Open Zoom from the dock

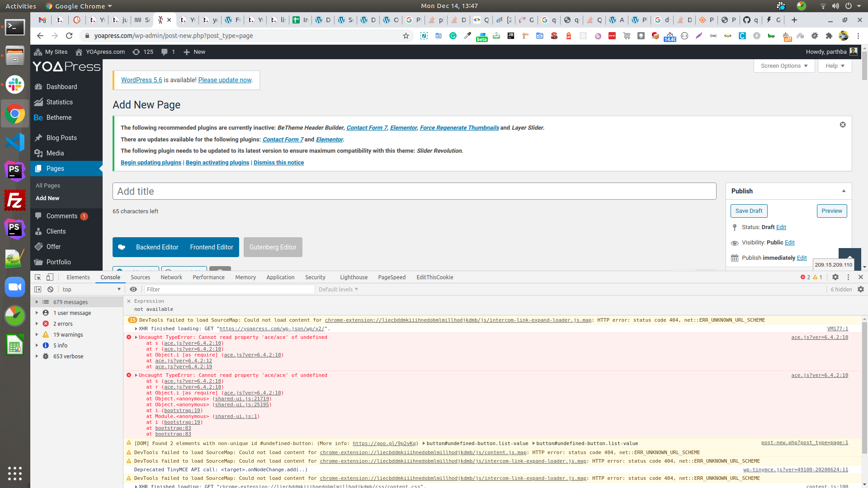click(15, 287)
